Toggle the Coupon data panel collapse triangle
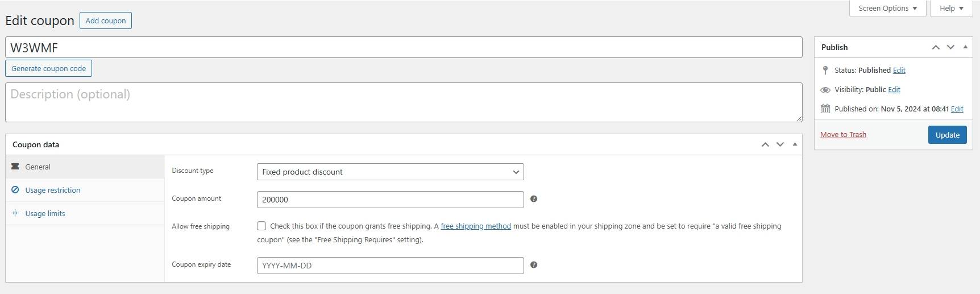This screenshot has width=980, height=294. [795, 144]
